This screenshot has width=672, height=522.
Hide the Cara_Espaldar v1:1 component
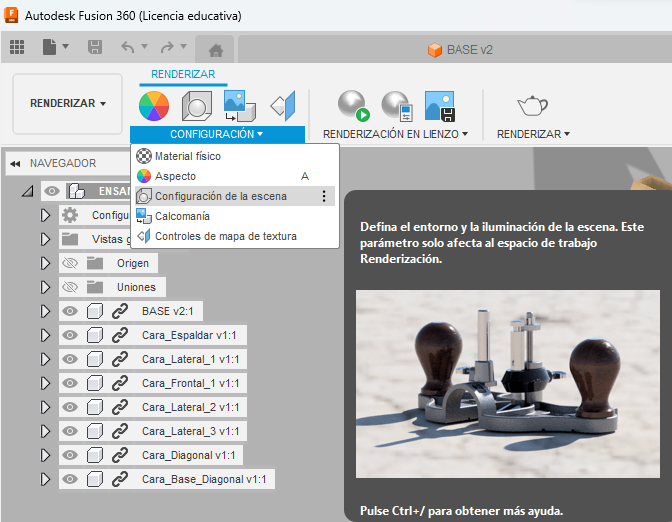coord(70,335)
